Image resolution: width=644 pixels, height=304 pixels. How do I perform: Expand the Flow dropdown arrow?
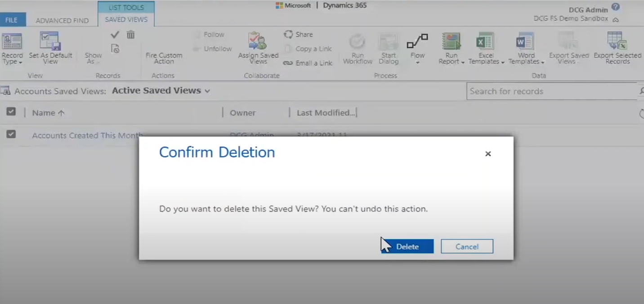tap(417, 63)
